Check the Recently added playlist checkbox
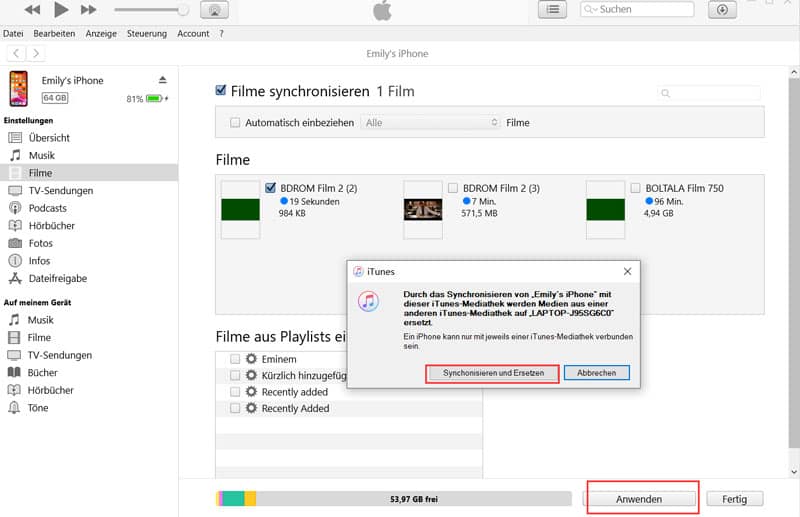This screenshot has width=800, height=517. tap(235, 392)
